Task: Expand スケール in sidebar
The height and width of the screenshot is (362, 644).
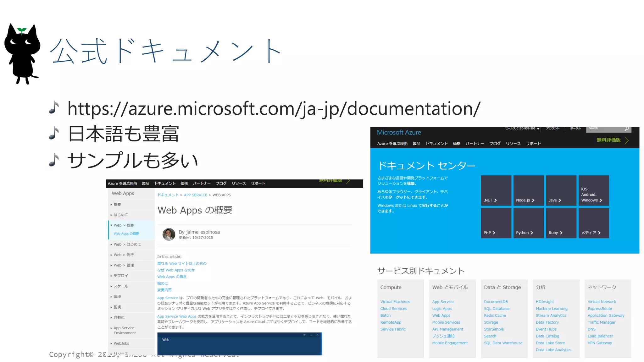Action: point(131,286)
